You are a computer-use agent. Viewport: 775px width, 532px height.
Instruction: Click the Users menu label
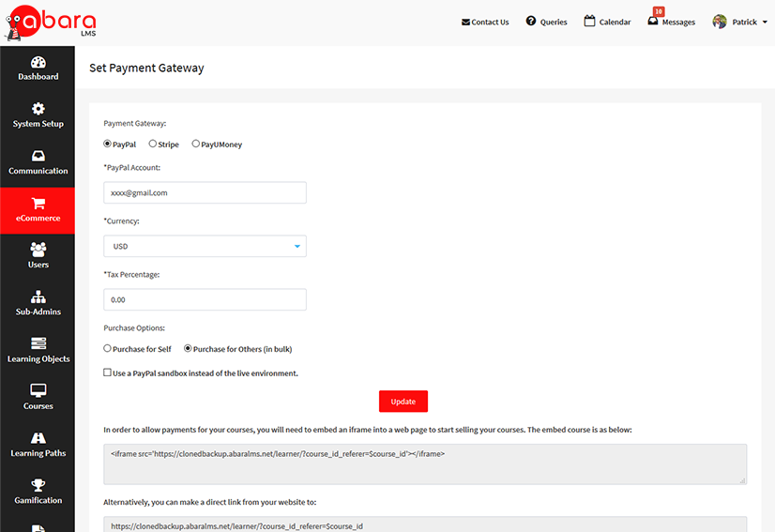point(38,265)
